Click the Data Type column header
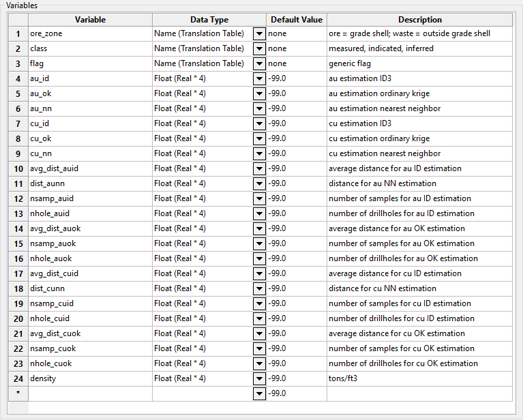Viewport: 523px width, 420px height. pos(209,20)
